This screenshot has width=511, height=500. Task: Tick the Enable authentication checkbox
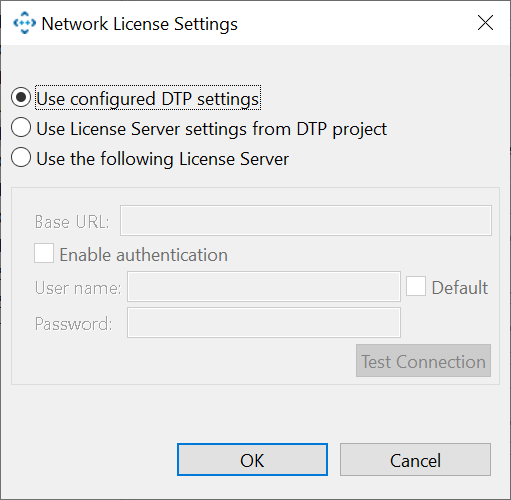click(44, 253)
